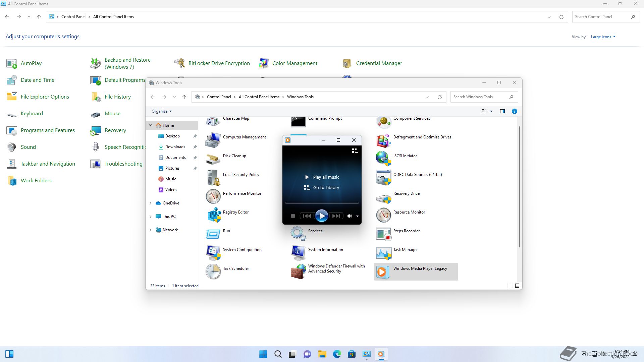This screenshot has width=644, height=362.
Task: Click Search Windows Tools field
Action: click(x=484, y=97)
